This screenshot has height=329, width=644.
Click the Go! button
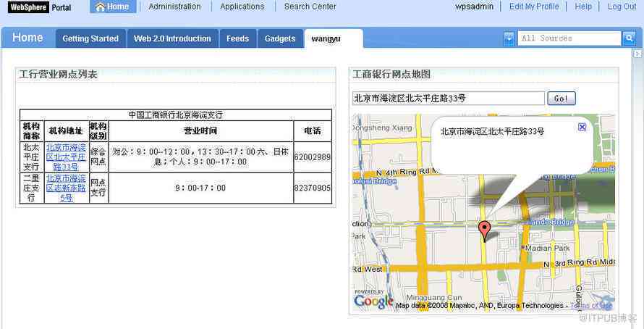coord(562,99)
